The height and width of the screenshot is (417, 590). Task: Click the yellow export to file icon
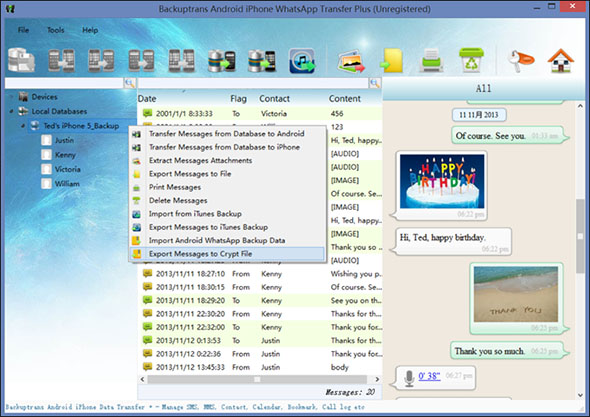point(392,61)
